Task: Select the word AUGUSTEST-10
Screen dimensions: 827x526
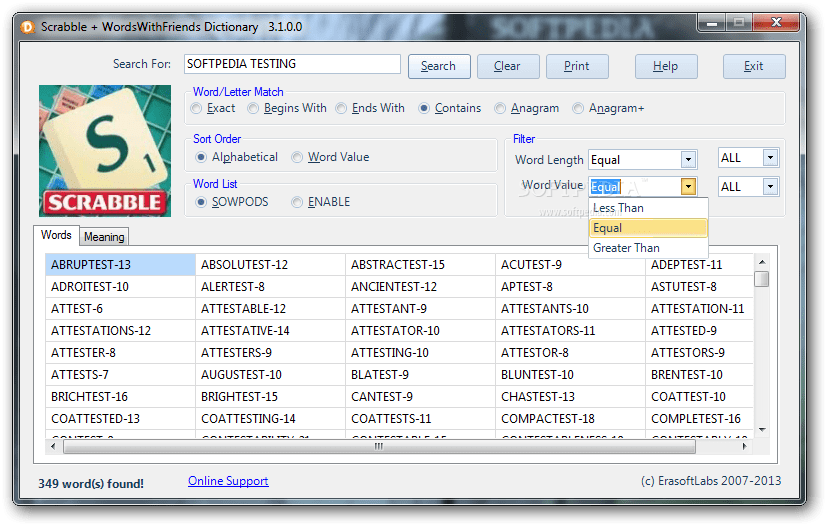Action: click(x=270, y=375)
